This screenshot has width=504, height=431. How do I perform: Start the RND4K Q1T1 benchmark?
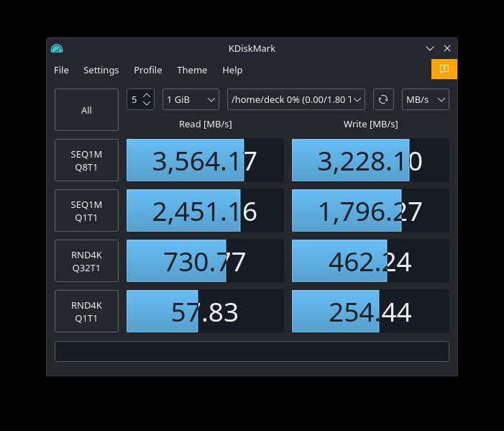pyautogui.click(x=86, y=311)
